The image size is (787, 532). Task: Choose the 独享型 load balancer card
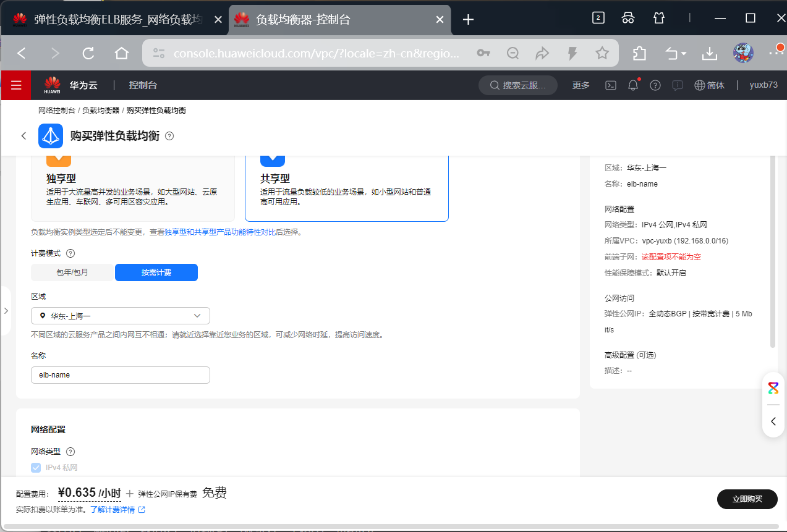tap(133, 188)
